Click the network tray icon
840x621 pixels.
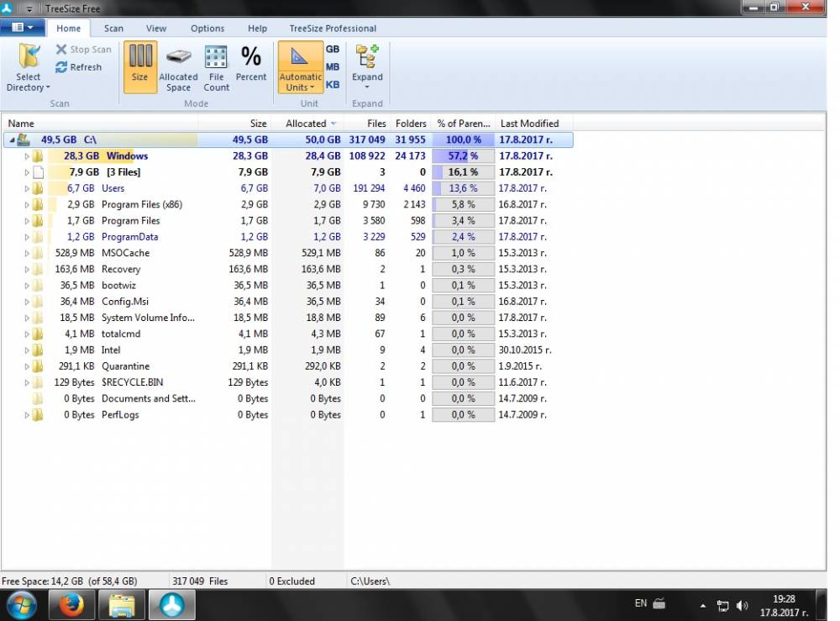click(722, 606)
